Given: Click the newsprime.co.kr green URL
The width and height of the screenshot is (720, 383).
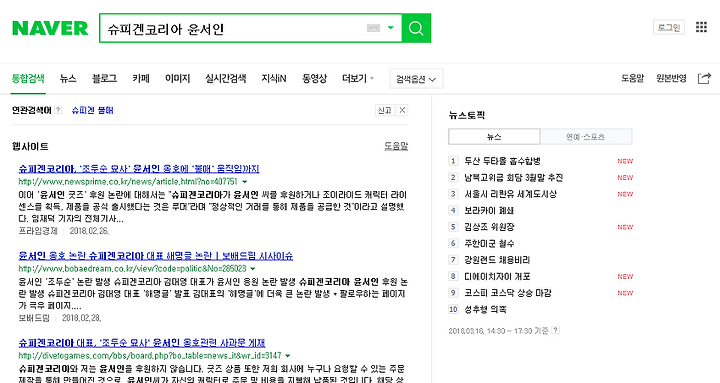Looking at the screenshot, I should 128,182.
